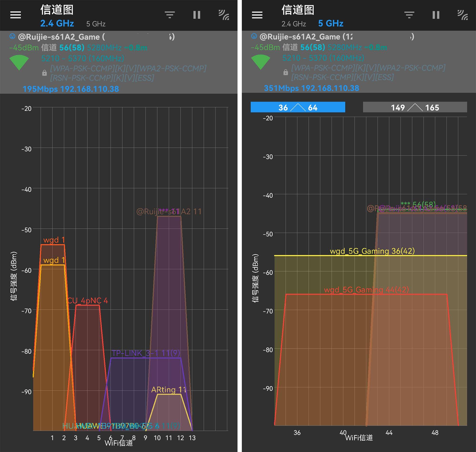Select the 36–64 channel range button

298,107
